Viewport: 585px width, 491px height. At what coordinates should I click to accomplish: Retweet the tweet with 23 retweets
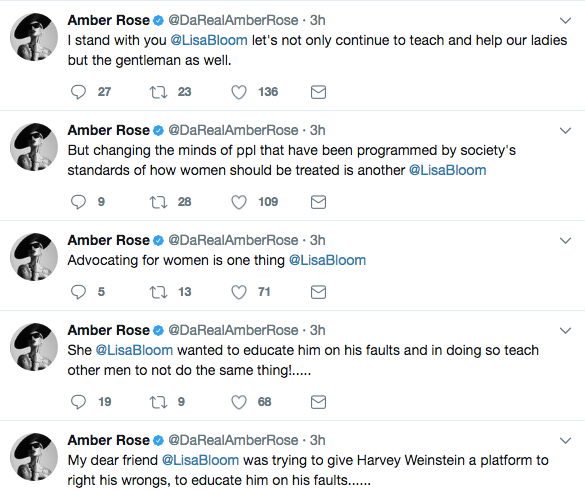(x=158, y=92)
